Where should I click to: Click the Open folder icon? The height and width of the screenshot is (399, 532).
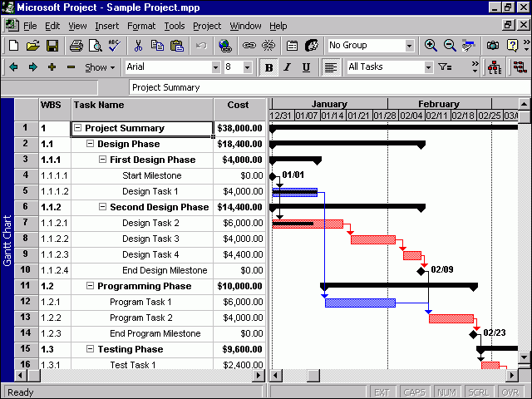coord(32,46)
